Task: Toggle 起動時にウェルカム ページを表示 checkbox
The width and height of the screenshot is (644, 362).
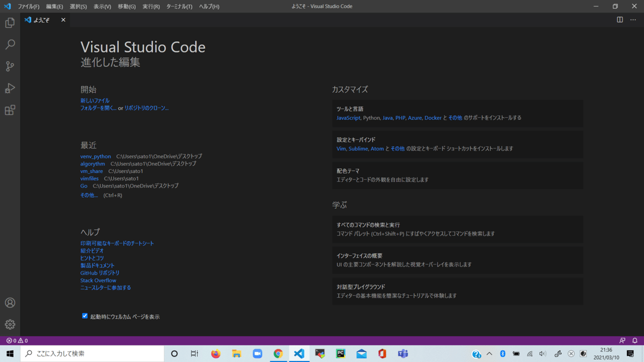Action: tap(84, 316)
